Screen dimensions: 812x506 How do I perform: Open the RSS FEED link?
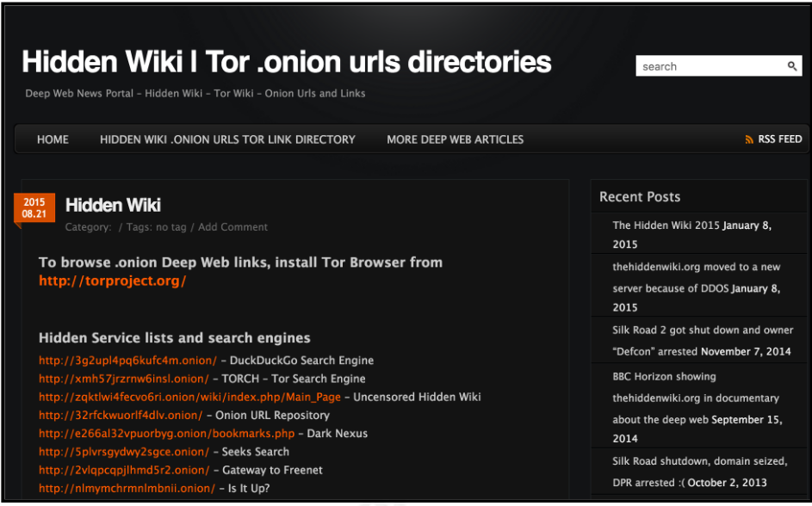[779, 139]
